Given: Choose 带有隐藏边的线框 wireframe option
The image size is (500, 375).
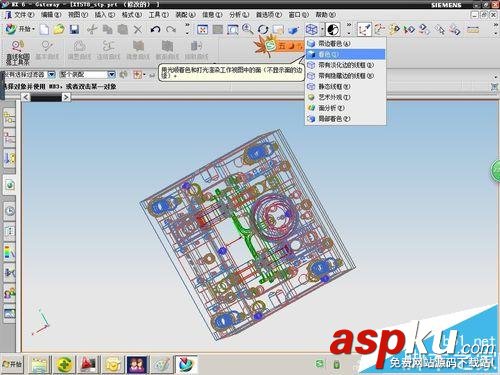Looking at the screenshot, I should point(345,76).
